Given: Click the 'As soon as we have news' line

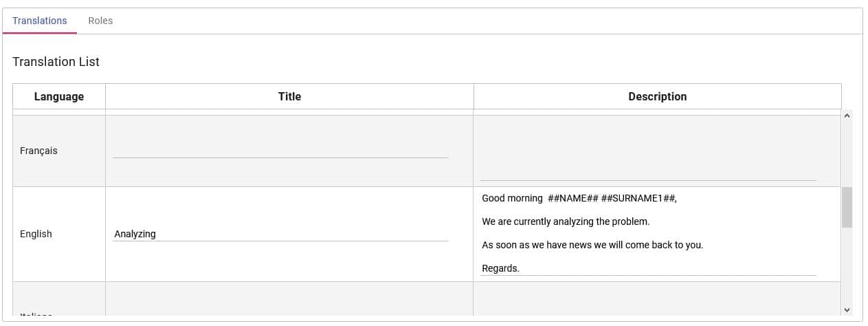Looking at the screenshot, I should point(592,245).
